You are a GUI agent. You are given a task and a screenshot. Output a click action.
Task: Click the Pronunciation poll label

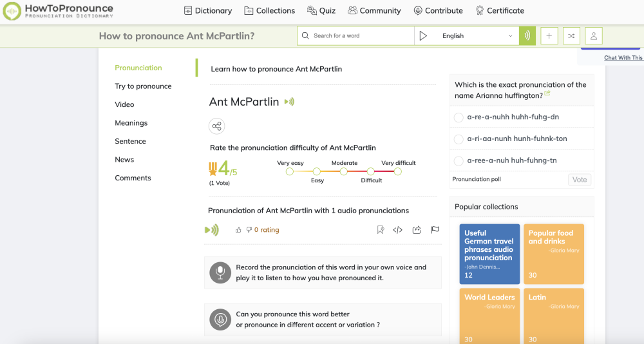(x=477, y=179)
